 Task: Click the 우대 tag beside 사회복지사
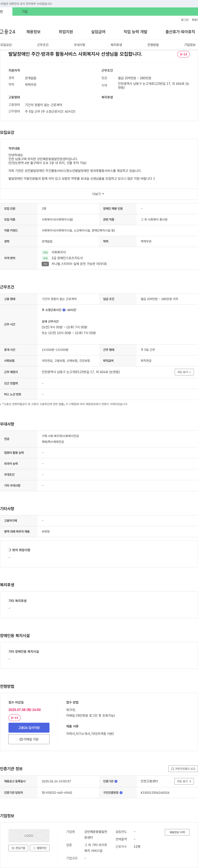click(x=45, y=252)
